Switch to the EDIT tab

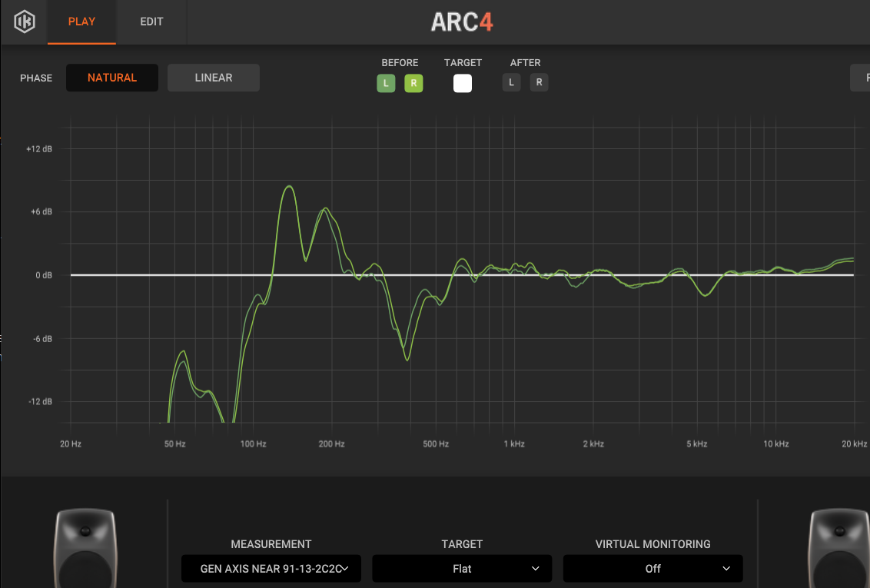pyautogui.click(x=151, y=22)
